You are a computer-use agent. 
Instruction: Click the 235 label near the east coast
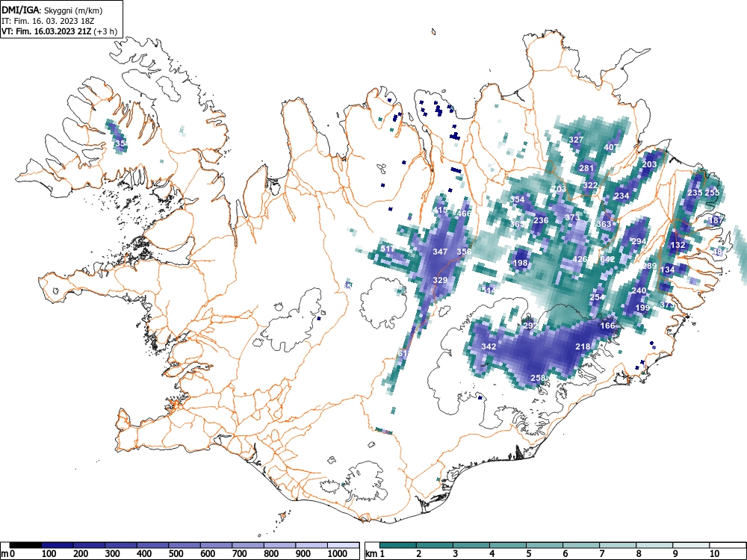click(x=695, y=193)
